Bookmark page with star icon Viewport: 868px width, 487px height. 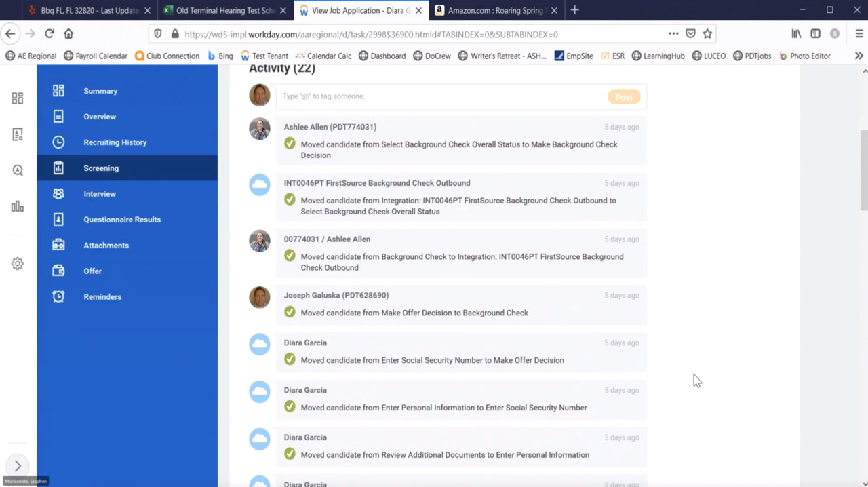[x=707, y=34]
